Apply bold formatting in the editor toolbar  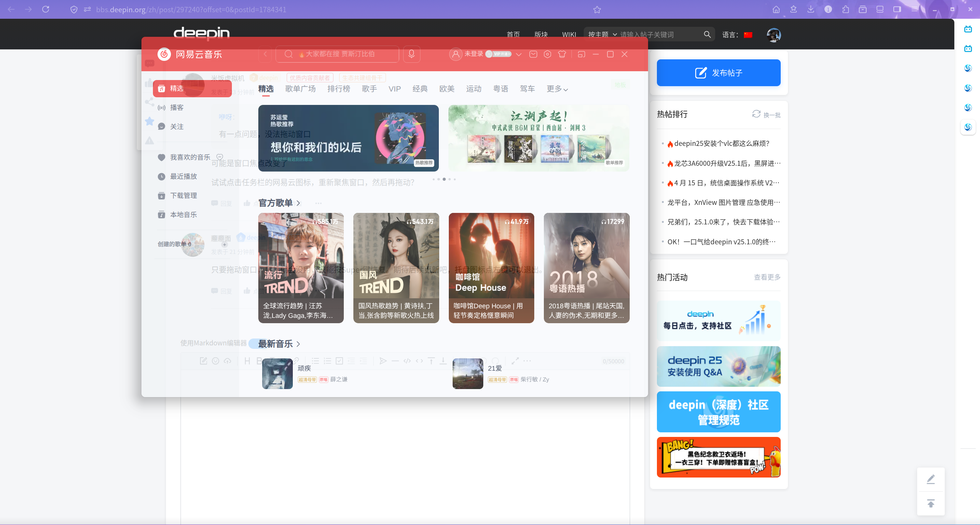259,361
